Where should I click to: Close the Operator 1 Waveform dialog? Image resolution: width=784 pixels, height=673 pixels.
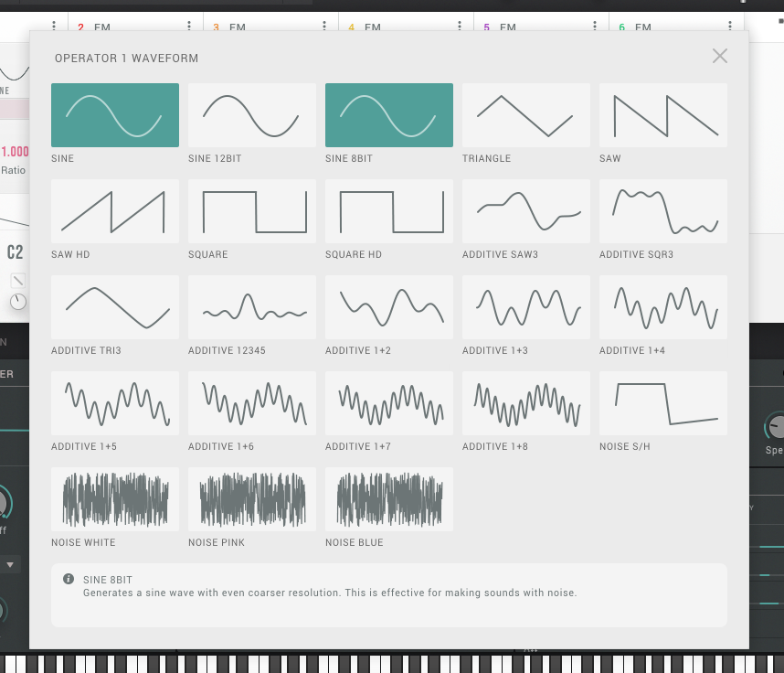click(720, 57)
